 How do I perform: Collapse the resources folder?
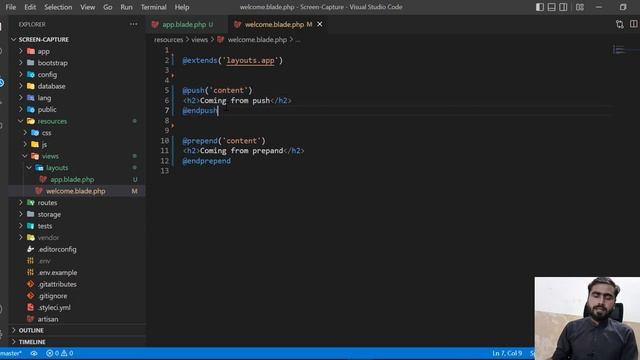tap(21, 121)
